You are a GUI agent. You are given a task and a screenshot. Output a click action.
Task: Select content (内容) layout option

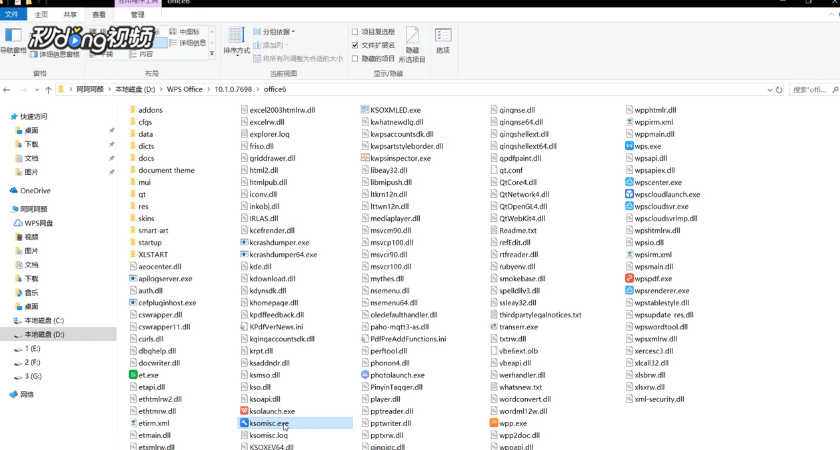click(x=141, y=54)
